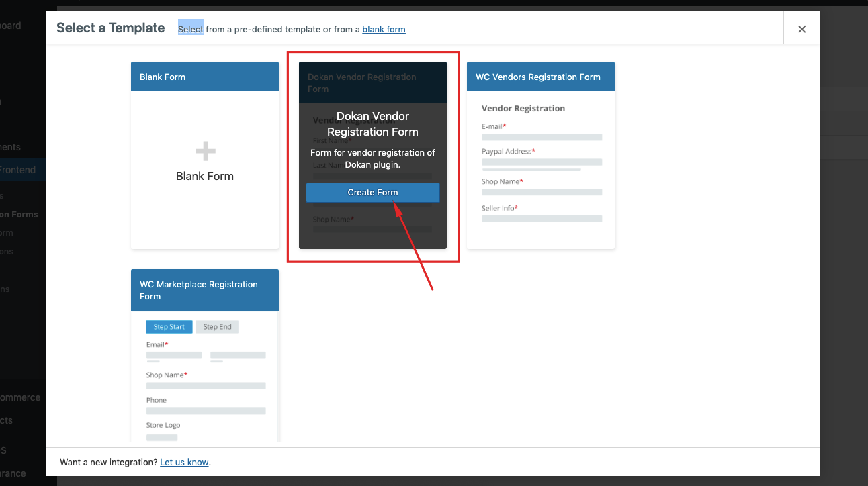Click the "Let us know" integration link
Screen dimensions: 868x486
pyautogui.click(x=184, y=462)
